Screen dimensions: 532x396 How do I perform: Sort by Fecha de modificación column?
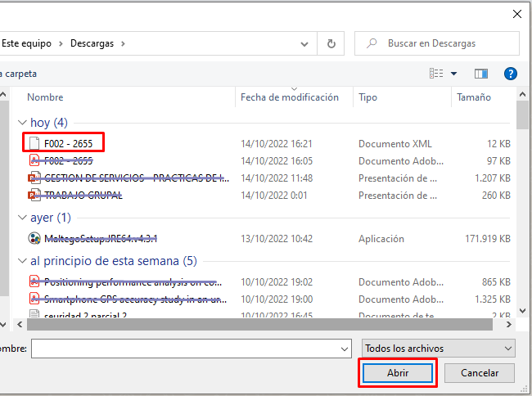pyautogui.click(x=290, y=97)
